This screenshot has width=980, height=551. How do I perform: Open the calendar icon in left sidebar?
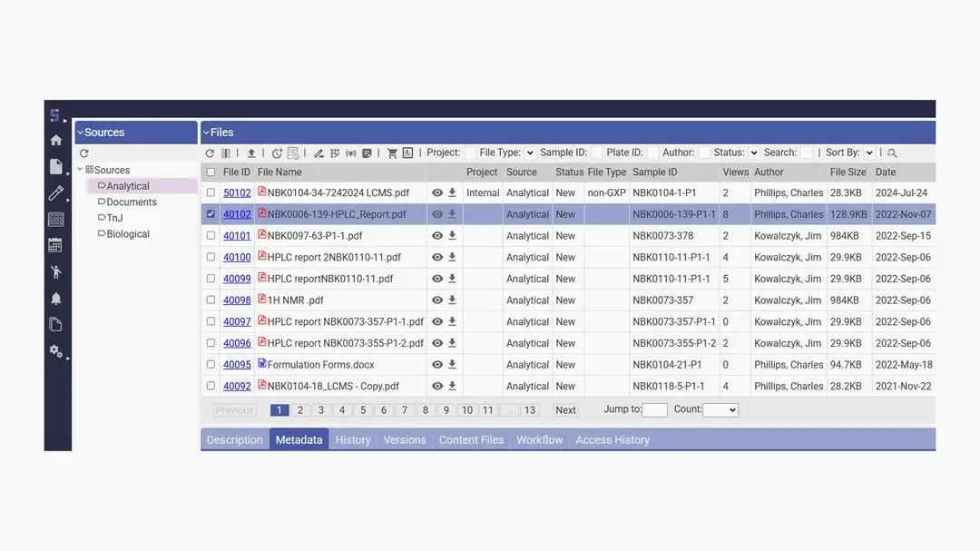tap(55, 245)
